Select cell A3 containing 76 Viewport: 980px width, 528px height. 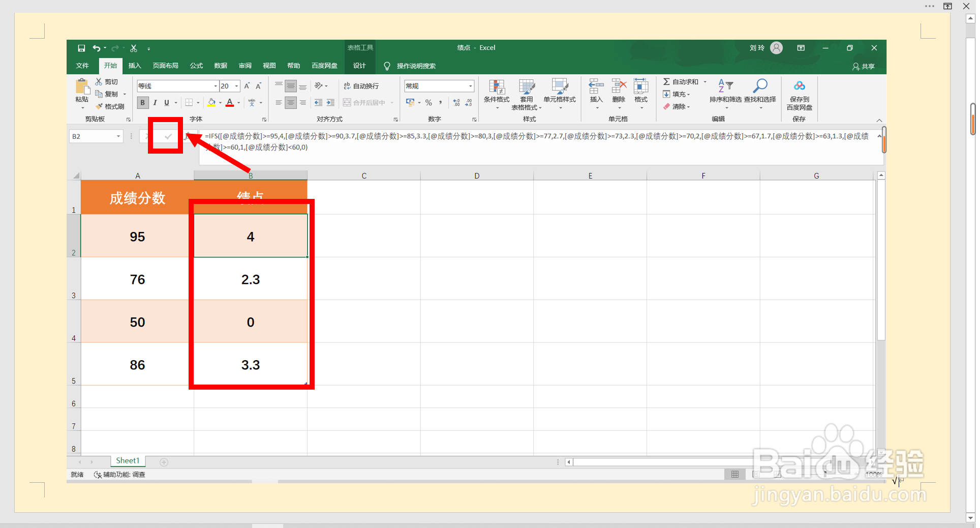137,279
